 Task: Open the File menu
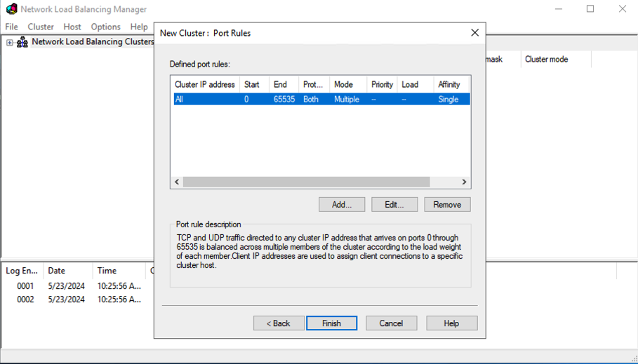coord(12,27)
